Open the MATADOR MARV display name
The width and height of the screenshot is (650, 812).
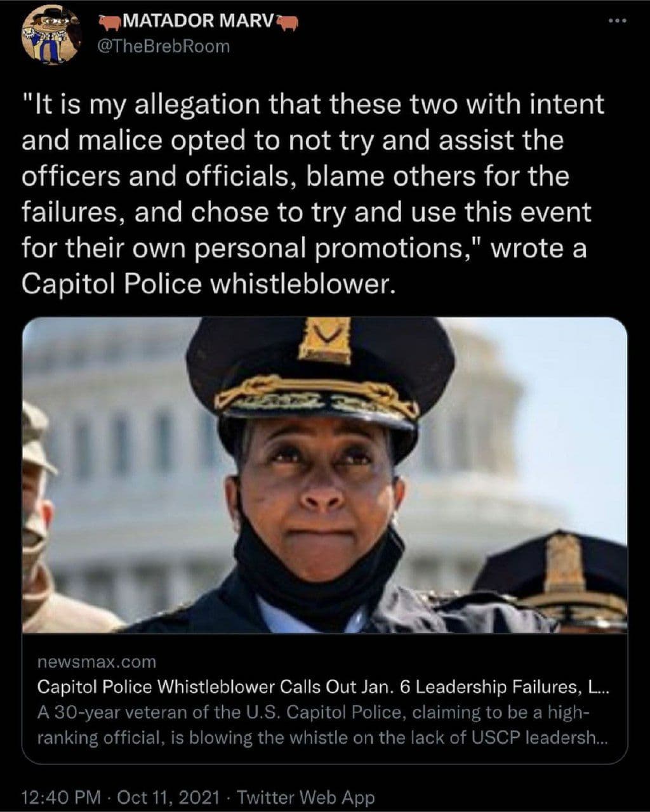[x=197, y=23]
